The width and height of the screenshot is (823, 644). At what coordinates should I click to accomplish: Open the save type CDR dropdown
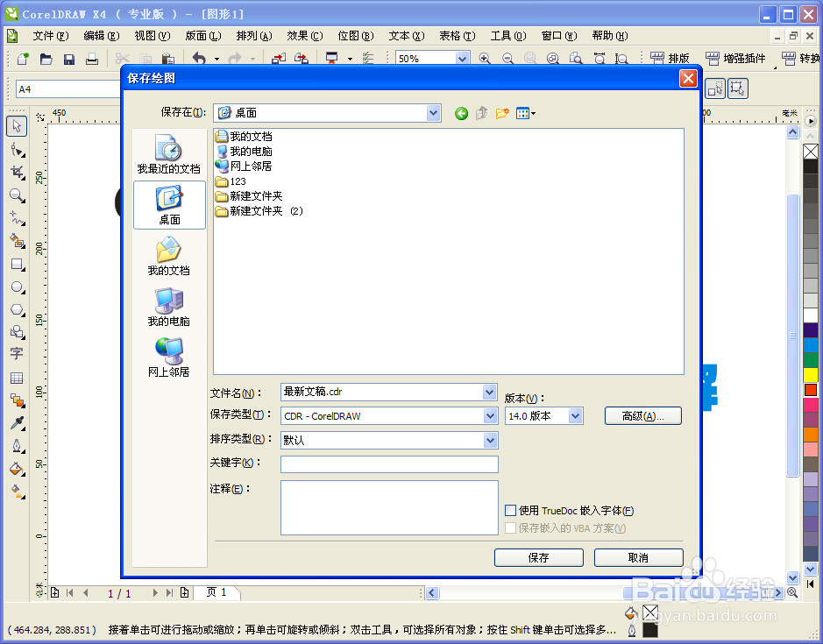click(490, 415)
